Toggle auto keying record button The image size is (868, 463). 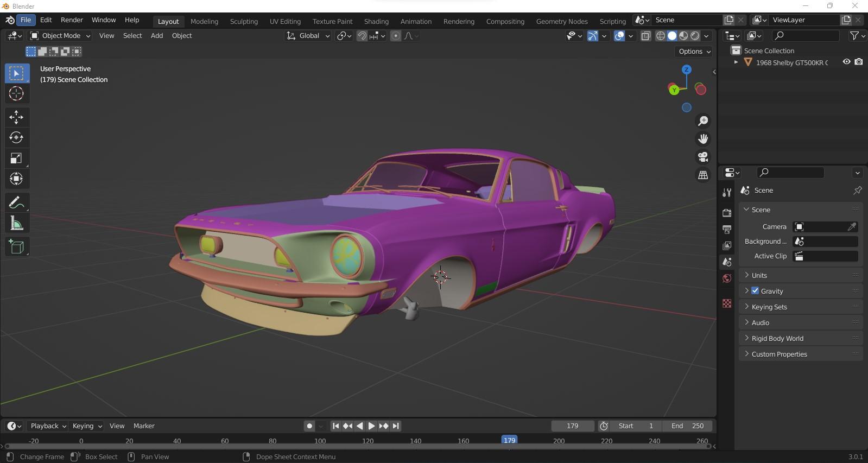pos(309,426)
